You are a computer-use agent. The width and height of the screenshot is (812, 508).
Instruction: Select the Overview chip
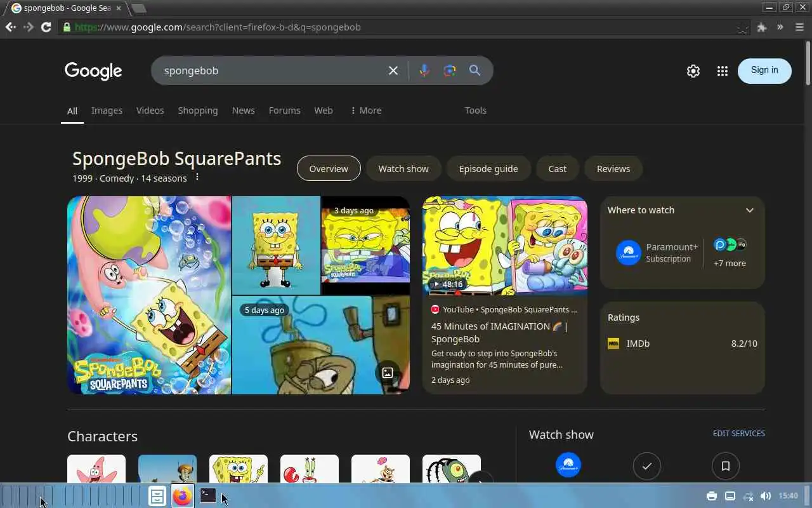click(x=329, y=168)
